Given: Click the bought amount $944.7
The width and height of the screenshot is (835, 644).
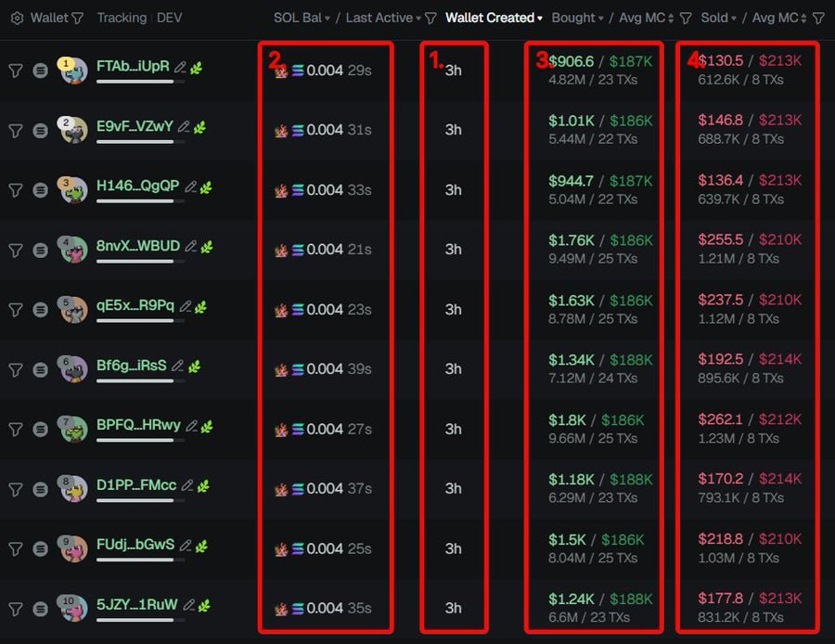Looking at the screenshot, I should [571, 181].
